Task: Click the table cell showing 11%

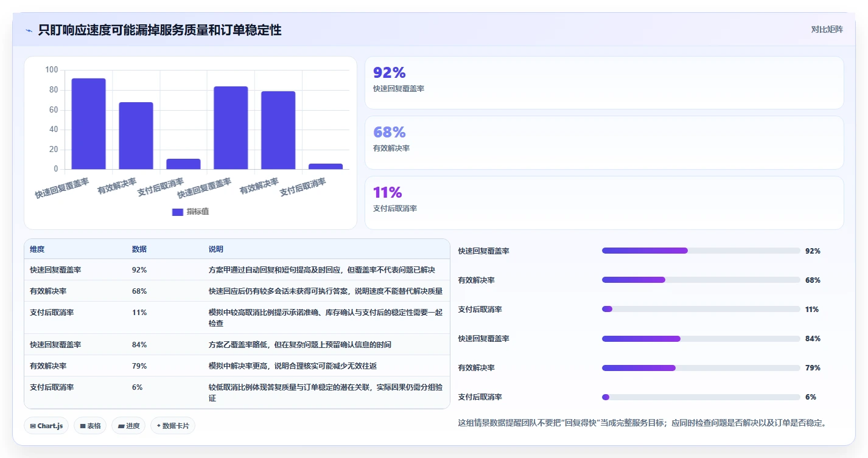Action: [139, 312]
